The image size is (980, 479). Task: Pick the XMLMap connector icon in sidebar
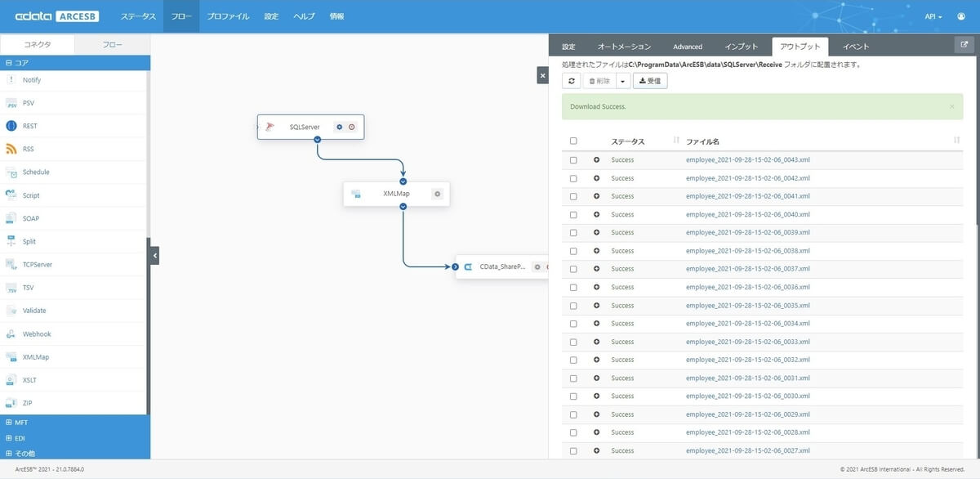click(x=11, y=357)
